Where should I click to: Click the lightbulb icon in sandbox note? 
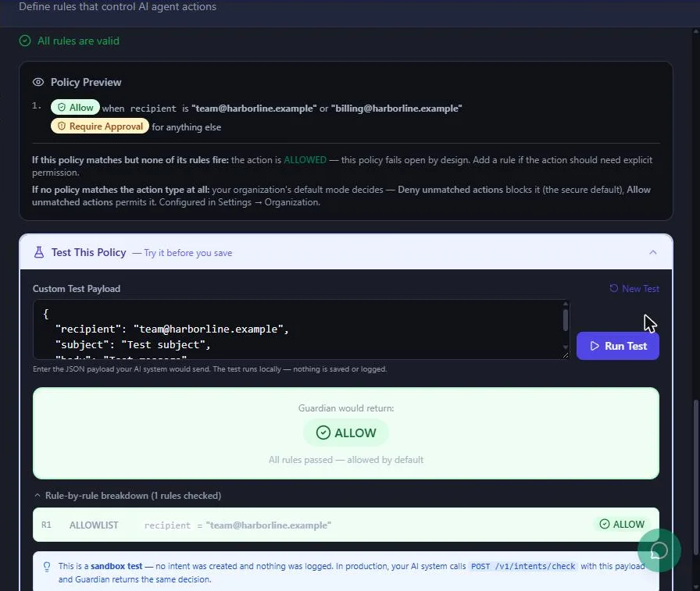tap(46, 567)
